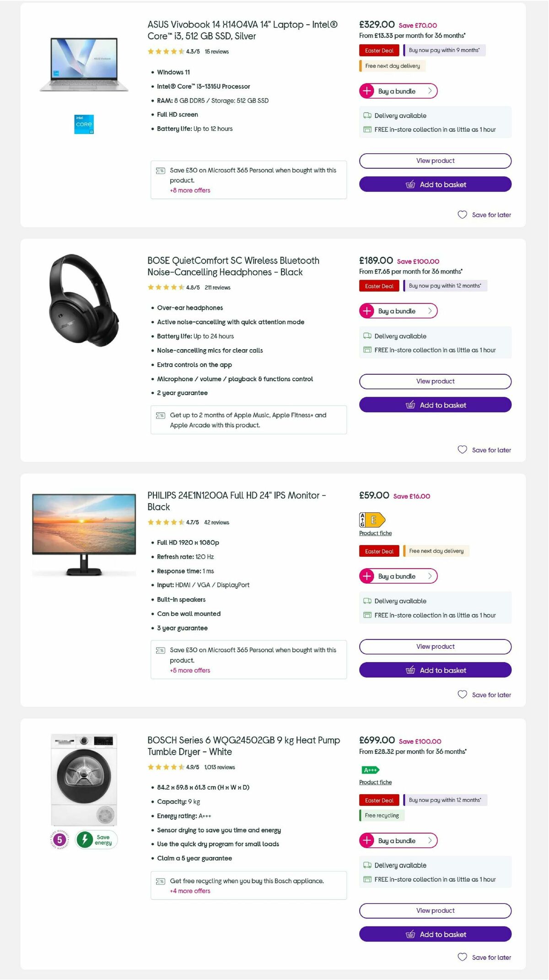Expand the +8 more offers for the ASUS laptop

tap(189, 190)
